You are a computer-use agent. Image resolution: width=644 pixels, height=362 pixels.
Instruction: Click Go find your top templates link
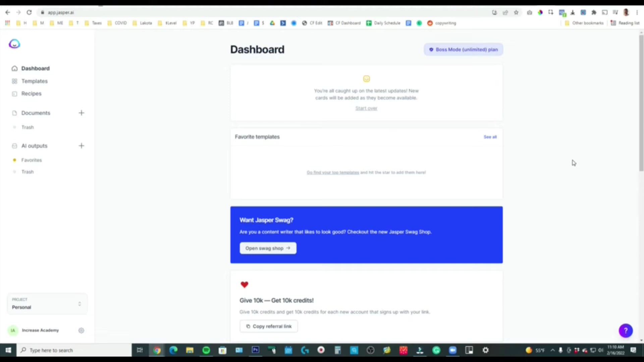coord(333,173)
